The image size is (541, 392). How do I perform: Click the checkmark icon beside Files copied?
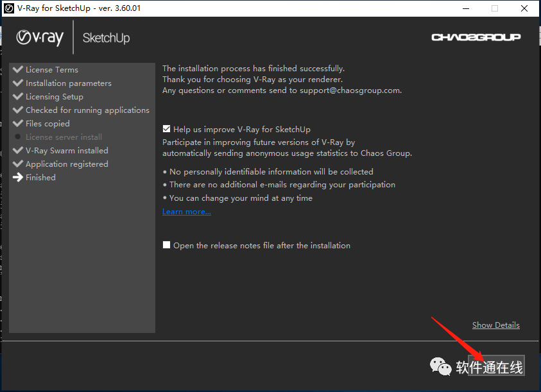(17, 123)
